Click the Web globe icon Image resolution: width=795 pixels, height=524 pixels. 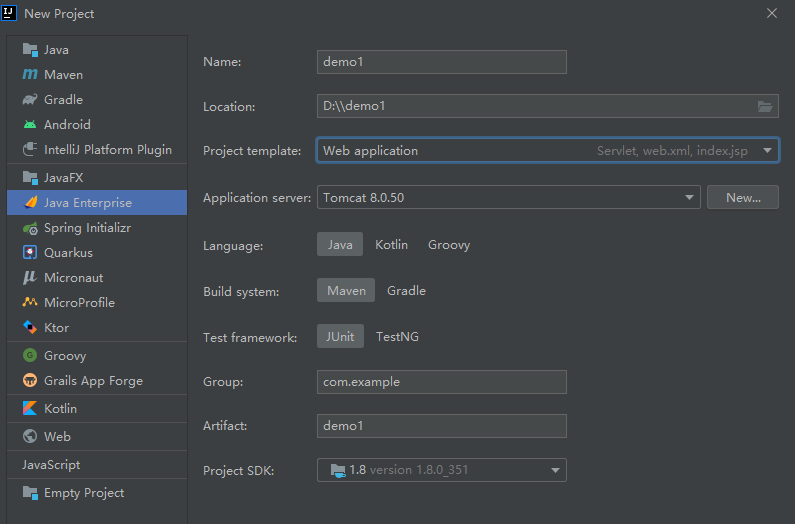[x=30, y=436]
